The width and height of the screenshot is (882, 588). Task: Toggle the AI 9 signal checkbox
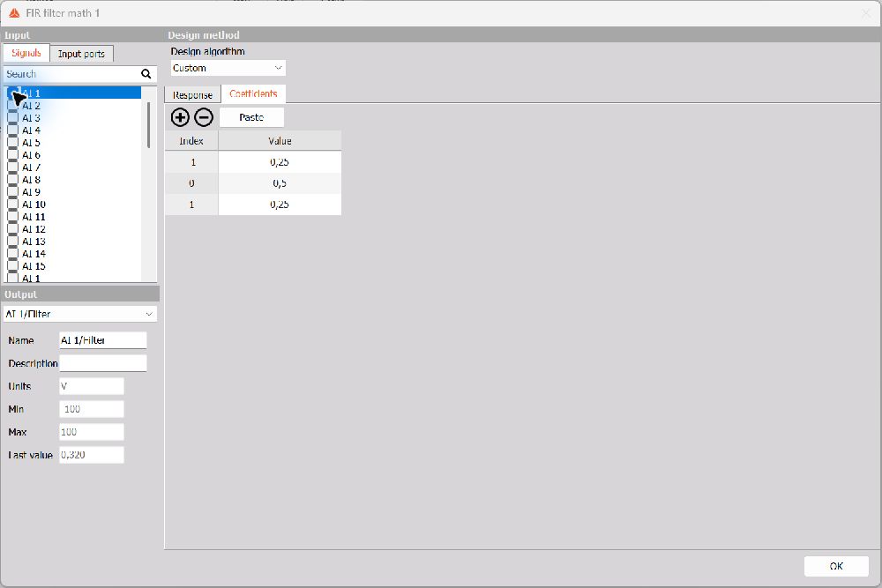coord(12,192)
